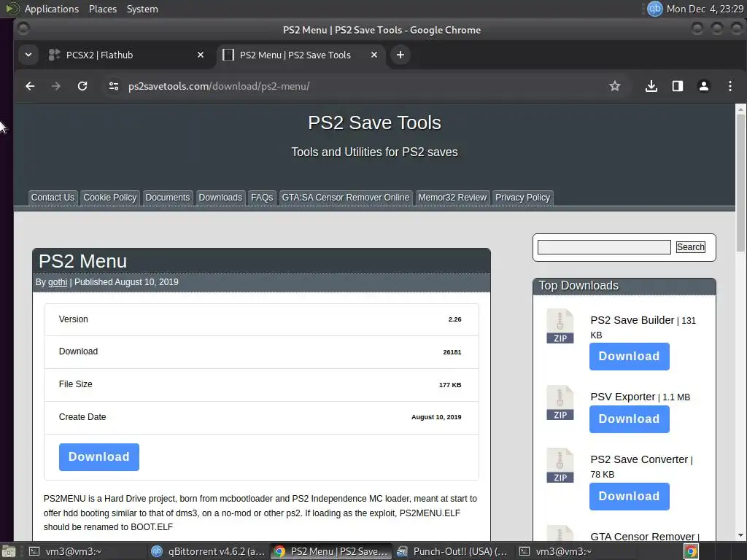Screen dimensions: 747x560
Task: Open the PS2 Save Builder title link
Action: pos(632,320)
